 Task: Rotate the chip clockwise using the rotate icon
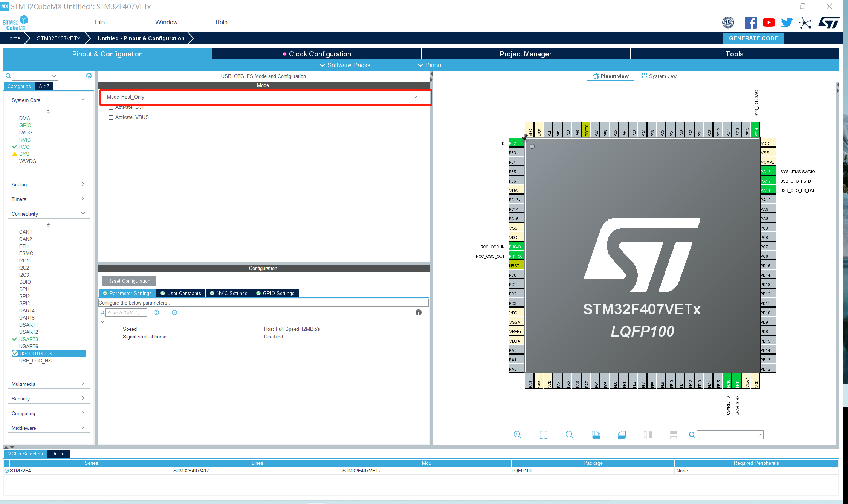click(596, 435)
